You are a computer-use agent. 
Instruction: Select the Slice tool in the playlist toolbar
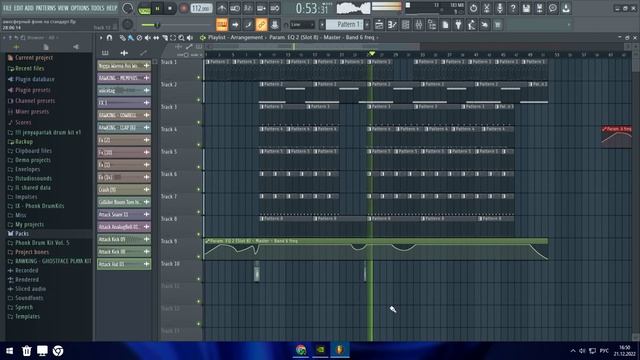click(x=164, y=38)
